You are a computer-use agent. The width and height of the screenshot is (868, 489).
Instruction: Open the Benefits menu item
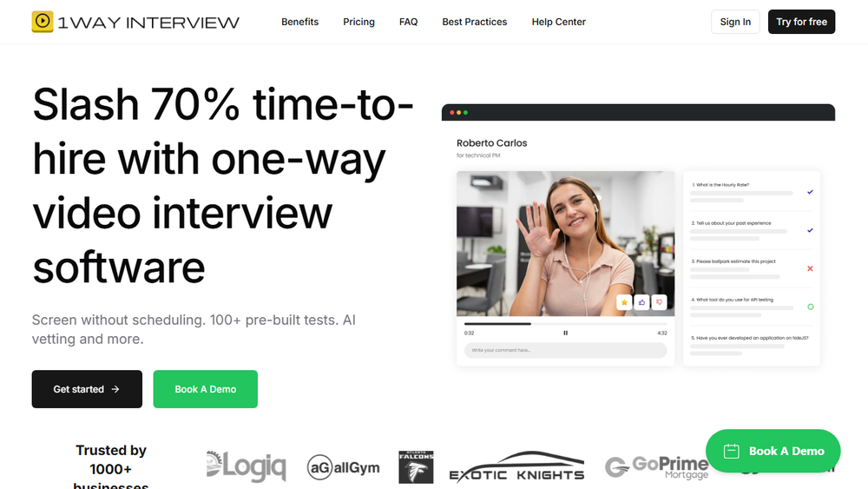pos(300,22)
